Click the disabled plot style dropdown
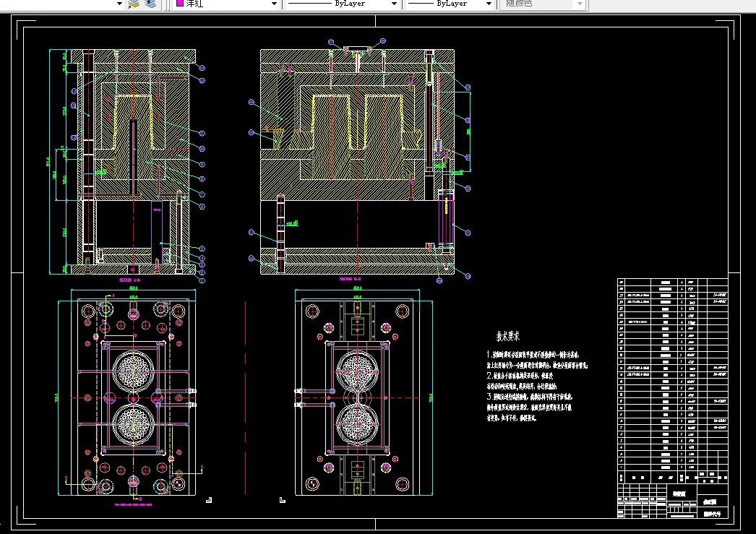 pos(542,4)
